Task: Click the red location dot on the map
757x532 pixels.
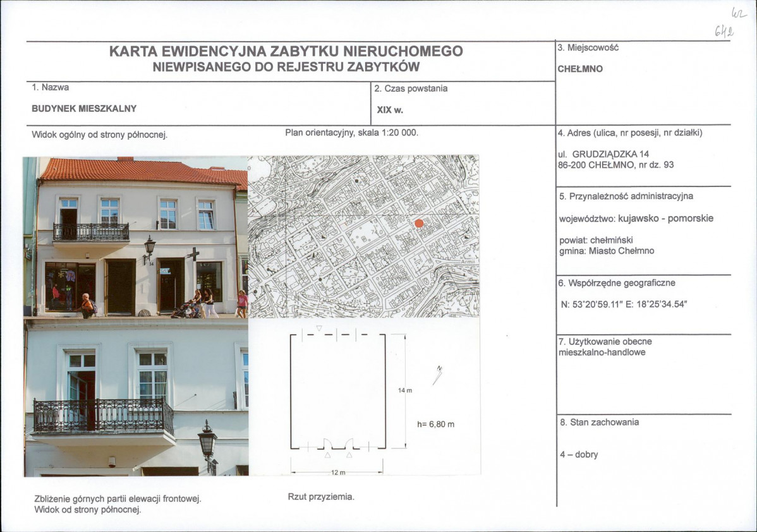Action: (419, 224)
